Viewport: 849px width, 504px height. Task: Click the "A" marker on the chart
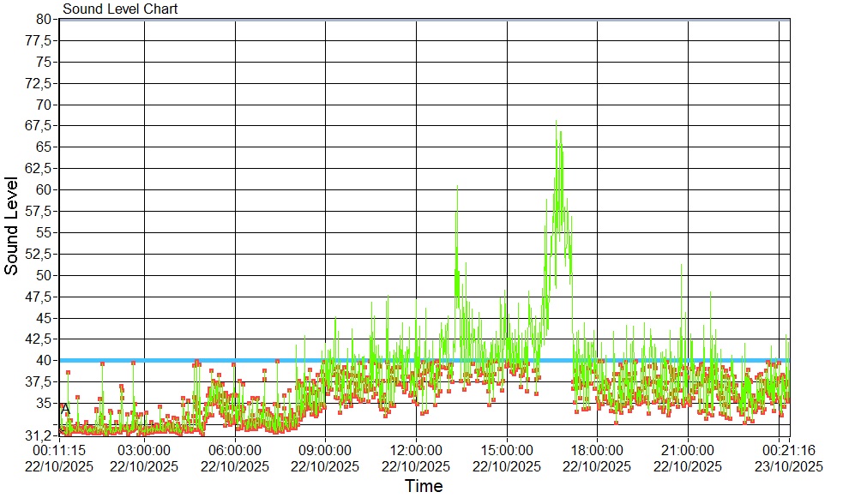(65, 410)
